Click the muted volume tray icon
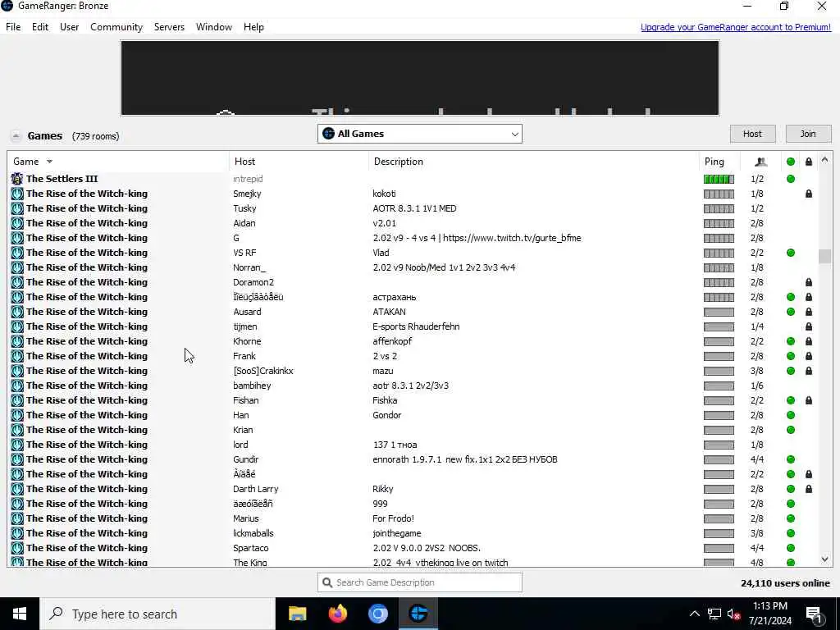The height and width of the screenshot is (630, 840). (x=734, y=614)
